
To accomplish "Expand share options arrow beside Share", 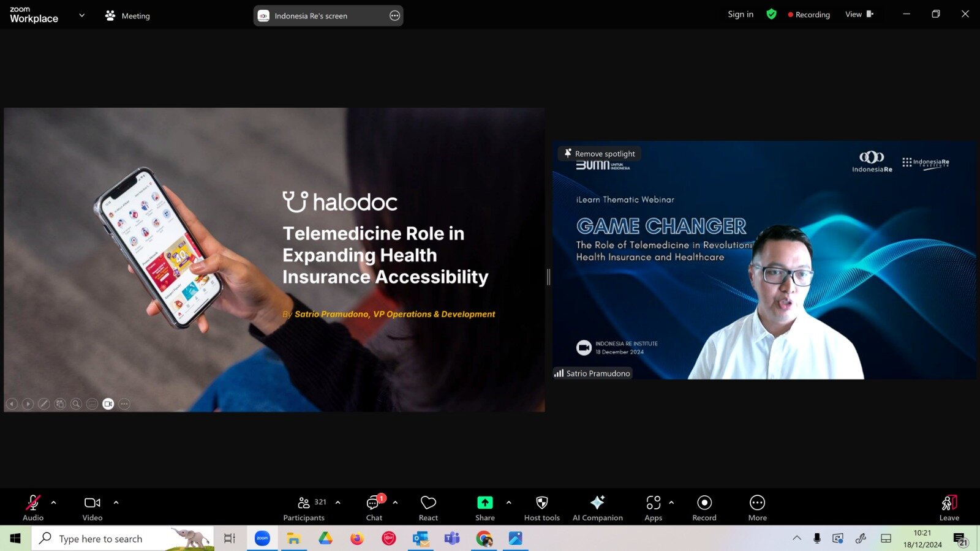I will [x=508, y=503].
